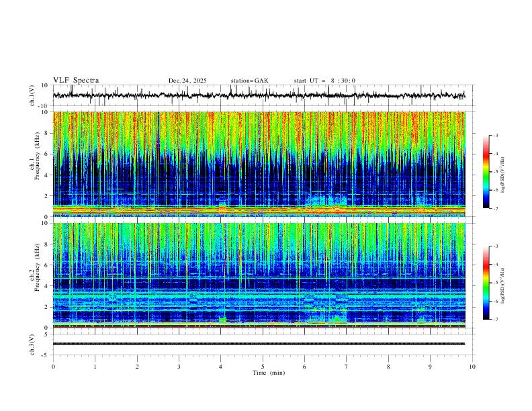Screen dimensions: 532x411
Task: Click the ch.1 waveform trace
Action: coord(259,95)
